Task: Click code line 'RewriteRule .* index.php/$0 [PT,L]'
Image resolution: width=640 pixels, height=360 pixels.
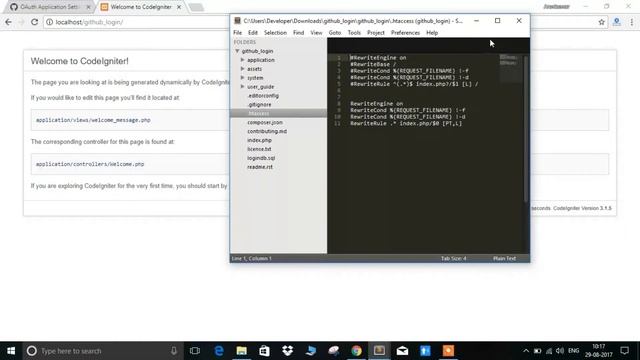Action: tap(406, 123)
